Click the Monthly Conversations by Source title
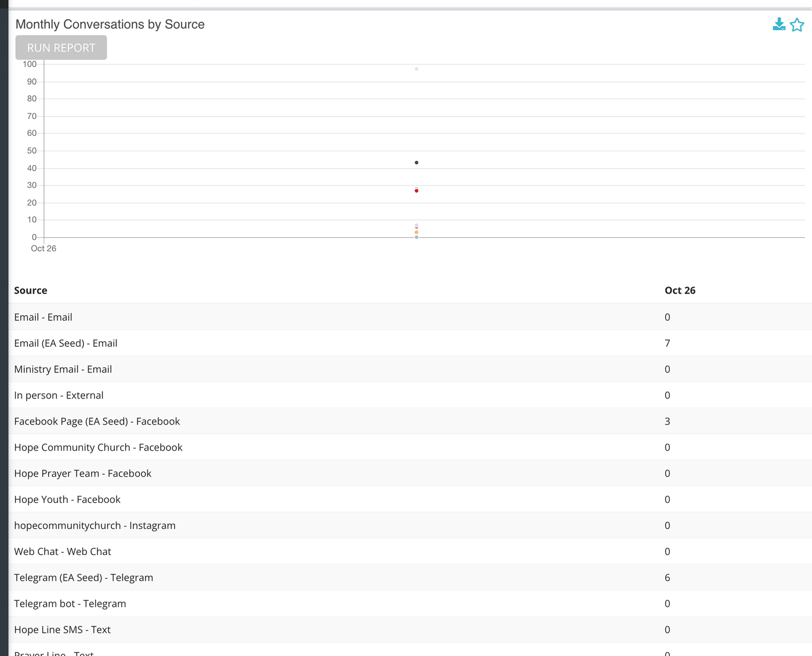 pos(110,24)
